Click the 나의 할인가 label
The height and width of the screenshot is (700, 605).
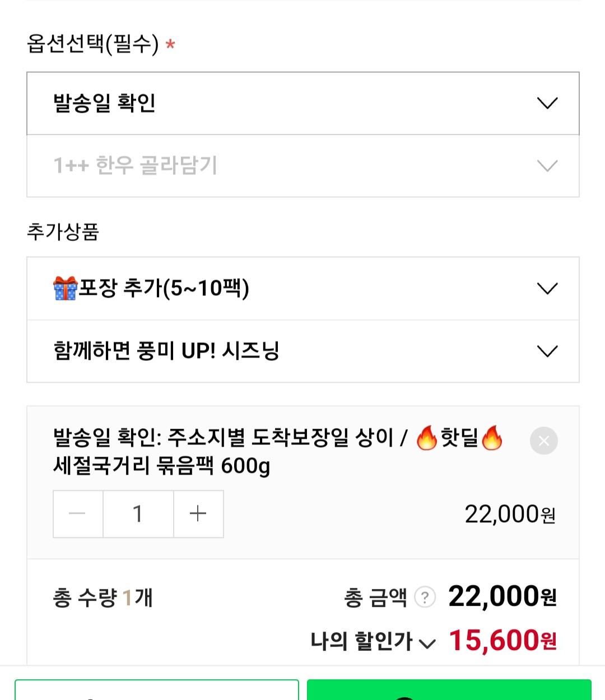point(361,641)
